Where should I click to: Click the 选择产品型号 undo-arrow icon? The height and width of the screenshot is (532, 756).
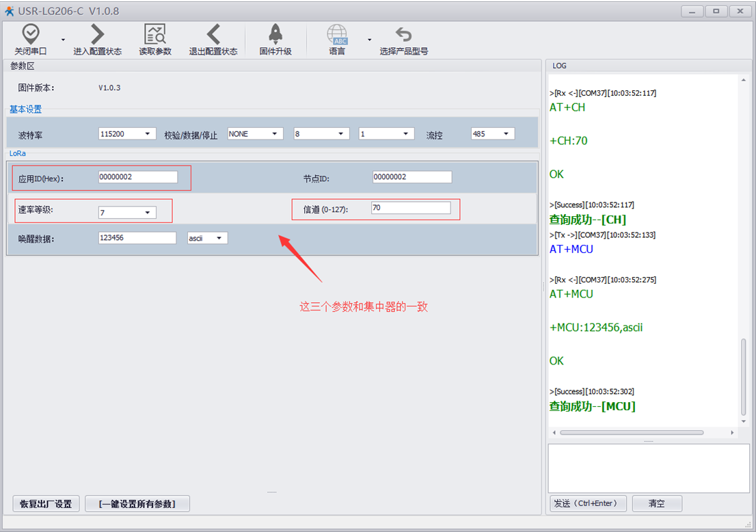point(404,34)
